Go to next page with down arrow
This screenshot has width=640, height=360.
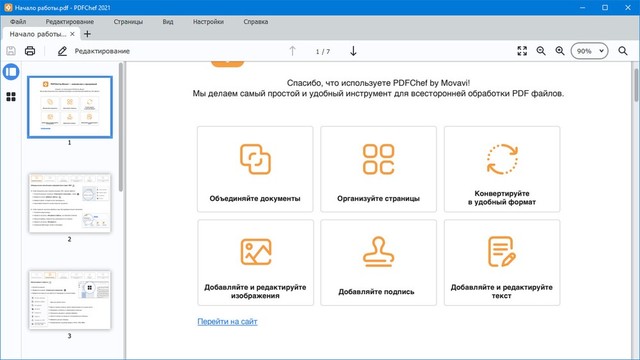click(x=353, y=51)
